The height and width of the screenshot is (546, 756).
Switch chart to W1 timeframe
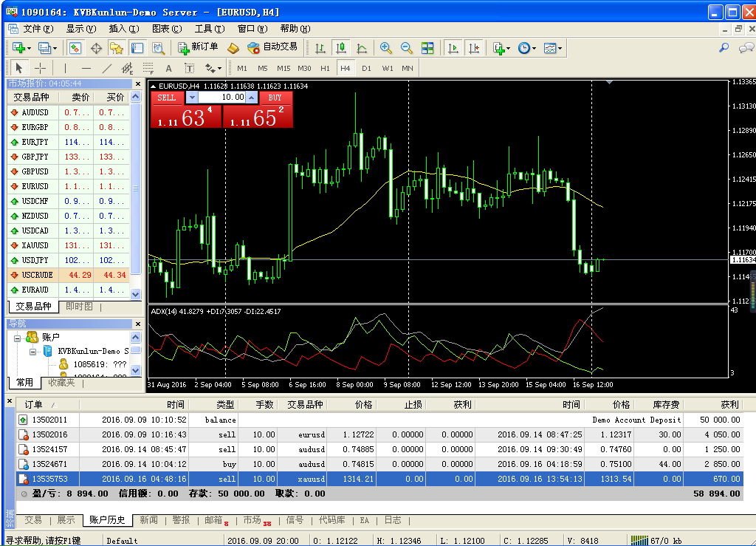[x=387, y=69]
